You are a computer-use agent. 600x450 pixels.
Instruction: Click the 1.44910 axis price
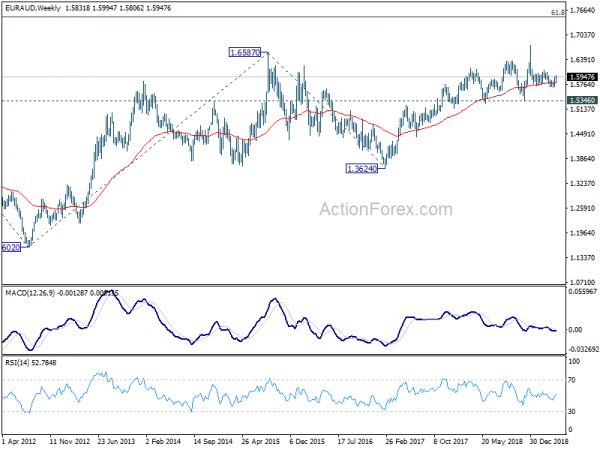coord(583,134)
